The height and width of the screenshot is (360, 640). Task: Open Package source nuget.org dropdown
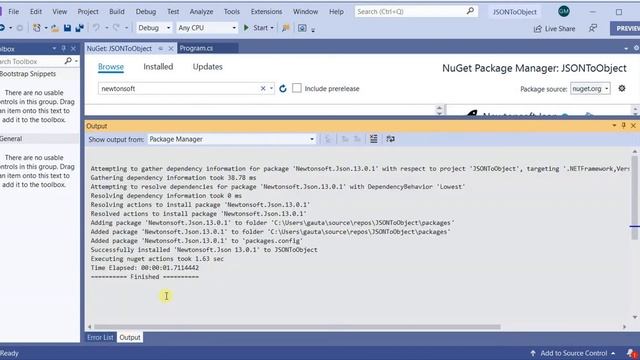(590, 89)
